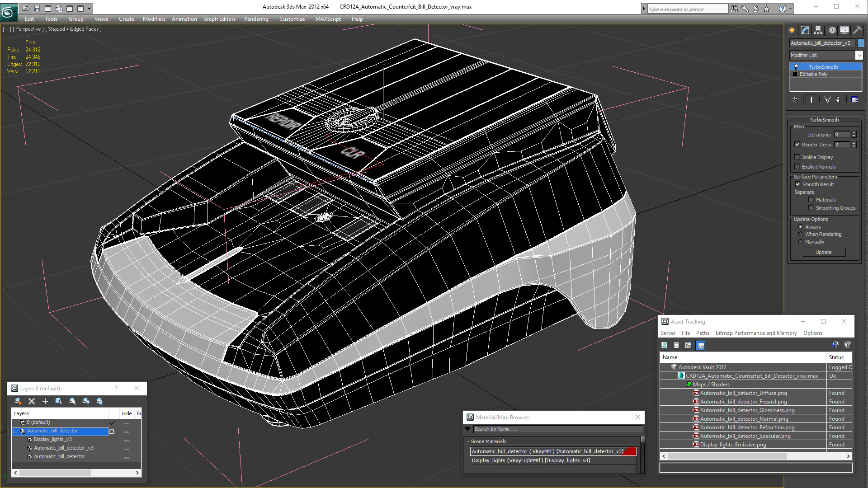The height and width of the screenshot is (488, 868).
Task: Open Configure Modifier Sets icon
Action: (x=854, y=99)
